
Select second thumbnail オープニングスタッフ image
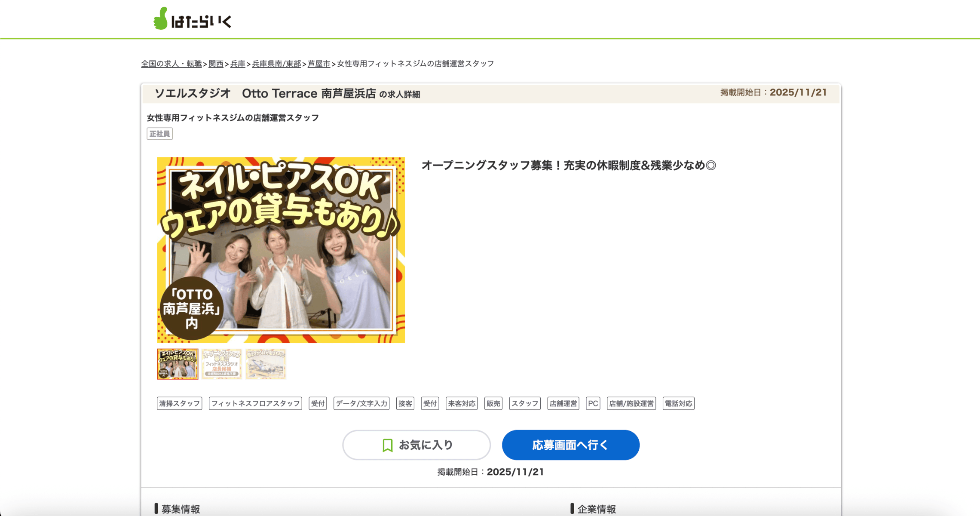221,364
